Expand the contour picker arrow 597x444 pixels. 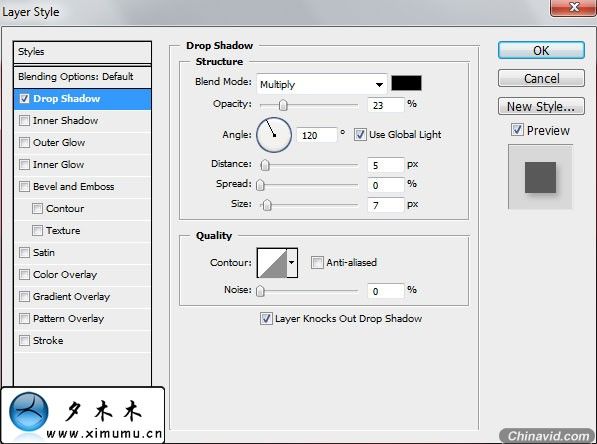click(x=292, y=263)
